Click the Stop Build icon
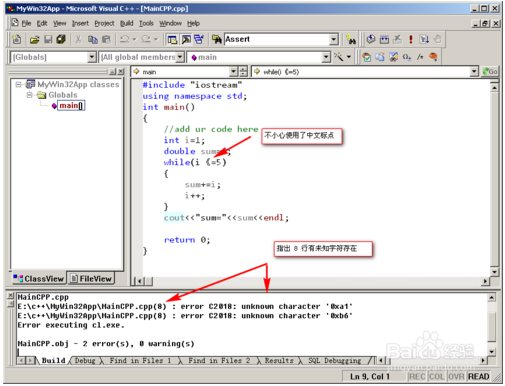Image resolution: width=505 pixels, height=386 pixels. 397,39
